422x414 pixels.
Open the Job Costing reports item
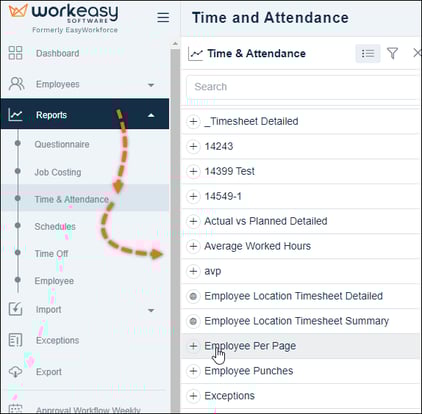coord(58,172)
